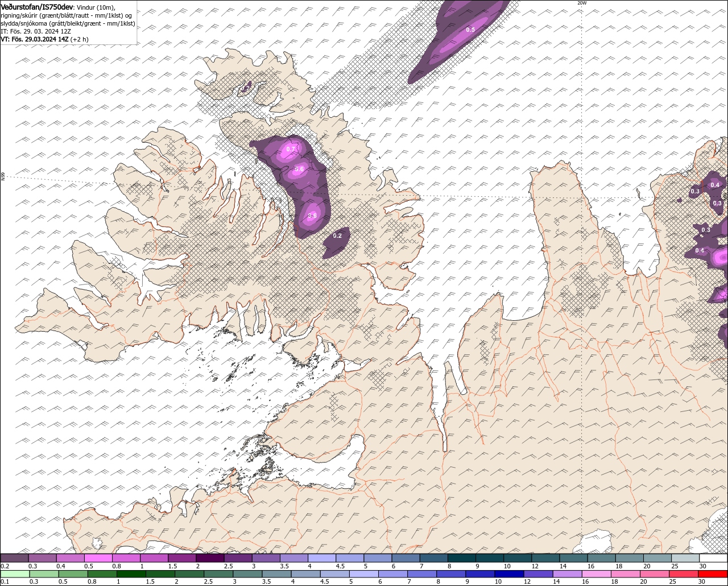Click the 'slydda/snjókoma' legend description line
Image resolution: width=728 pixels, height=586 pixels.
(x=68, y=23)
